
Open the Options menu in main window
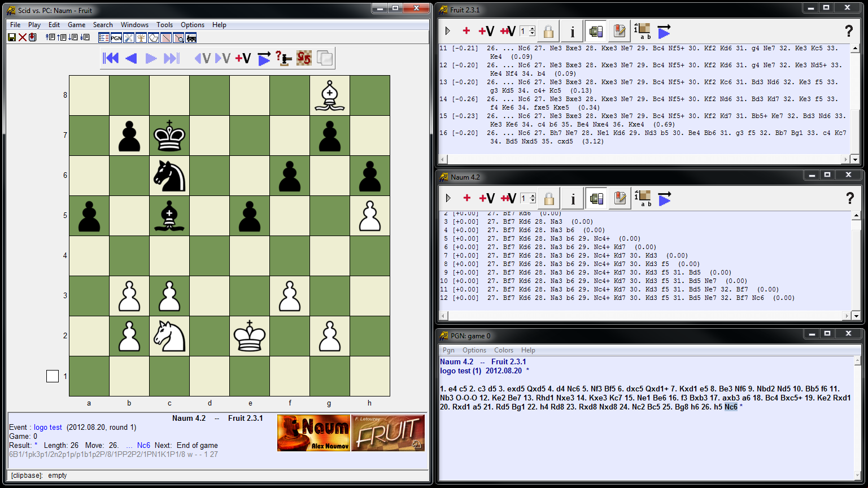click(x=193, y=25)
